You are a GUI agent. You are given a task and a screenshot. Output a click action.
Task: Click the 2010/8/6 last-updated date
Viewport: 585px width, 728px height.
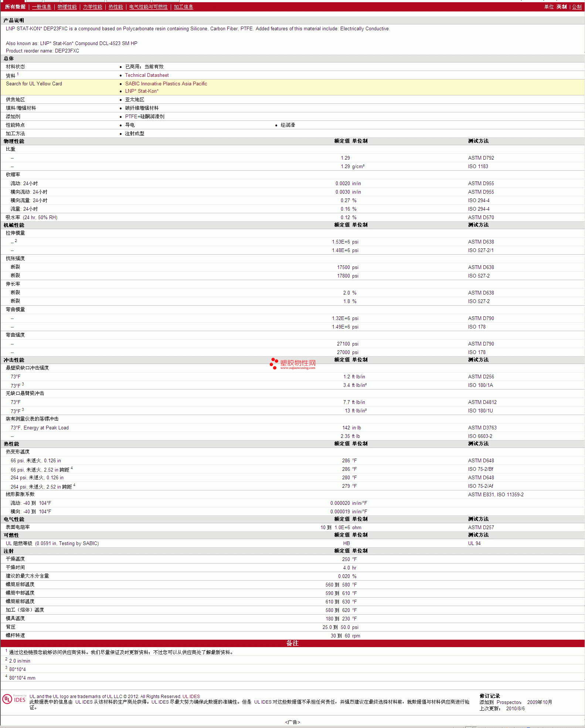[x=515, y=709]
